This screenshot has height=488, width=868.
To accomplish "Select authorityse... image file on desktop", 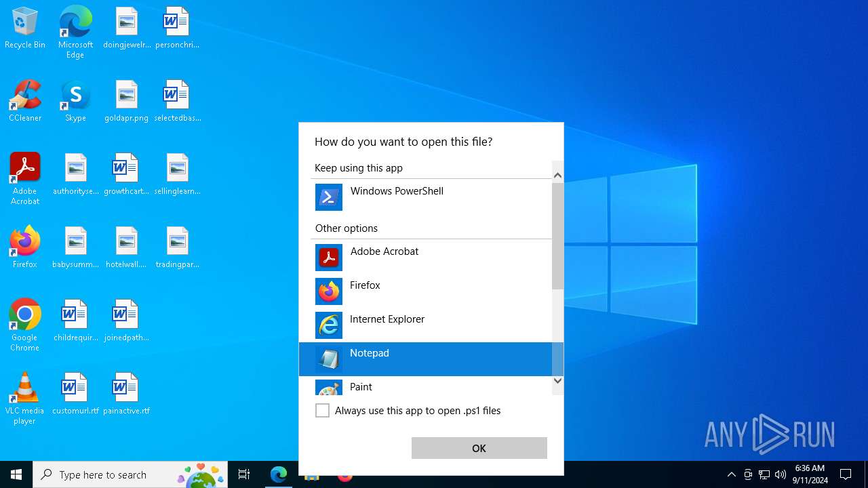I will 75,174.
